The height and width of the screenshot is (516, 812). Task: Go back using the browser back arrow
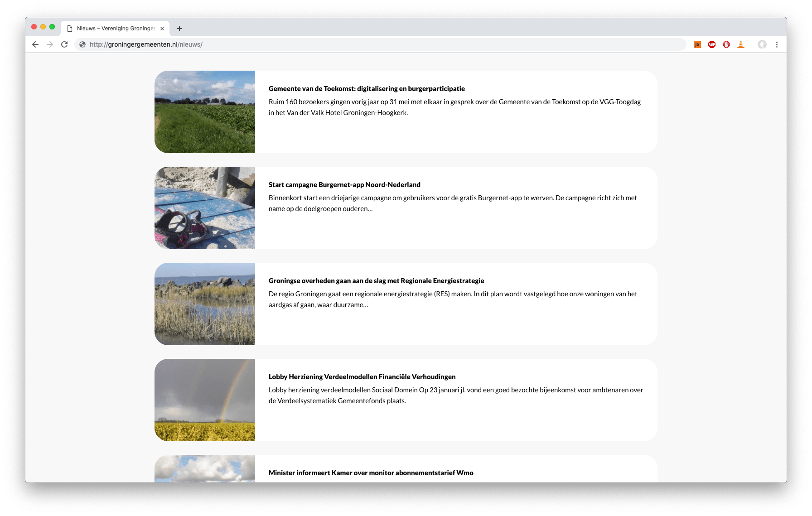pyautogui.click(x=35, y=44)
